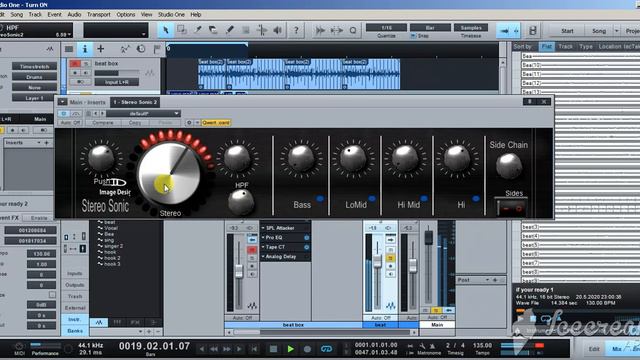The width and height of the screenshot is (640, 360).
Task: Toggle the Bass band blue indicator
Action: click(320, 198)
